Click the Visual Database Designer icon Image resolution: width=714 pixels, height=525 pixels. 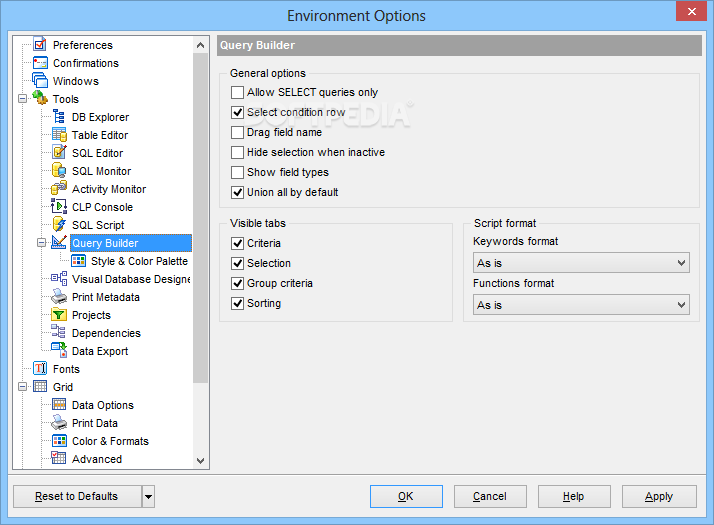point(59,279)
